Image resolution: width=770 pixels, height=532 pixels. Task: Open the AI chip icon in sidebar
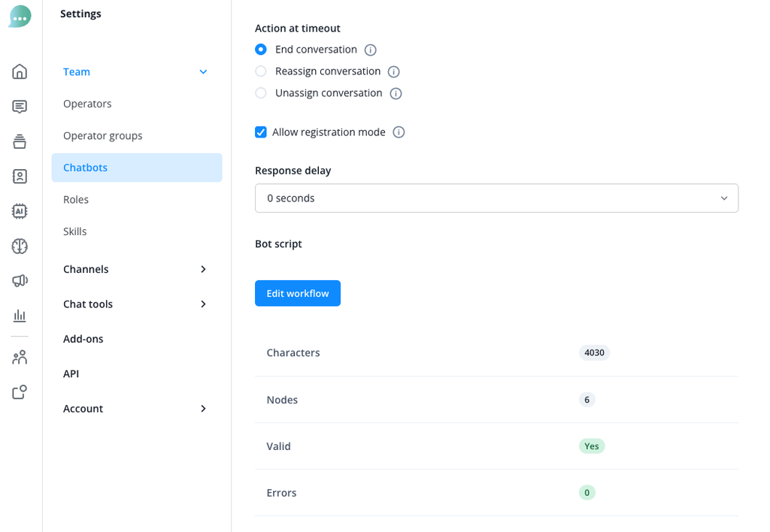[x=20, y=211]
